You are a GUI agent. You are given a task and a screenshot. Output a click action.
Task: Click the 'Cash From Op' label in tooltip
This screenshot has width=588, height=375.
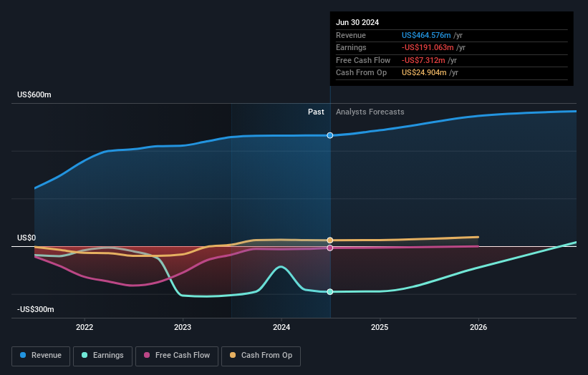(x=361, y=73)
